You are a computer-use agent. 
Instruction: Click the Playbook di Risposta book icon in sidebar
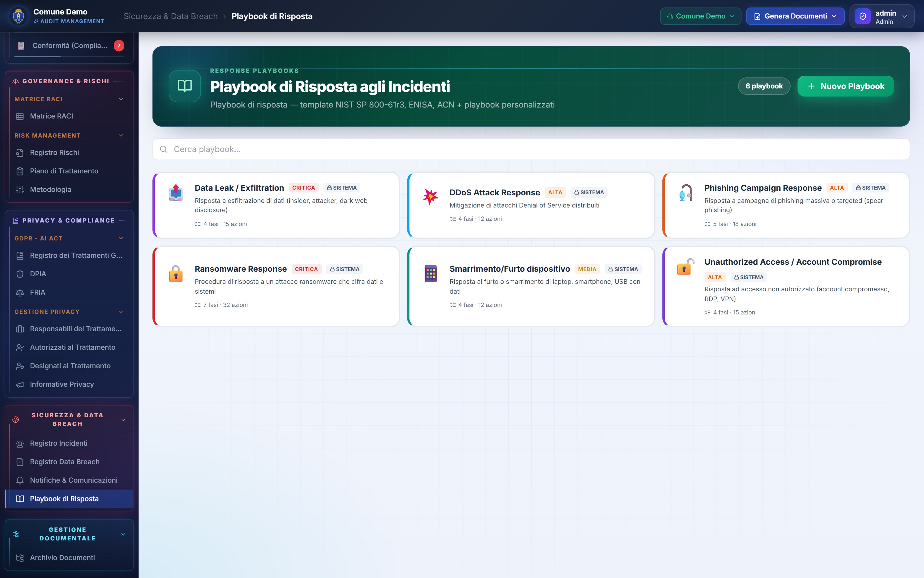pyautogui.click(x=20, y=499)
